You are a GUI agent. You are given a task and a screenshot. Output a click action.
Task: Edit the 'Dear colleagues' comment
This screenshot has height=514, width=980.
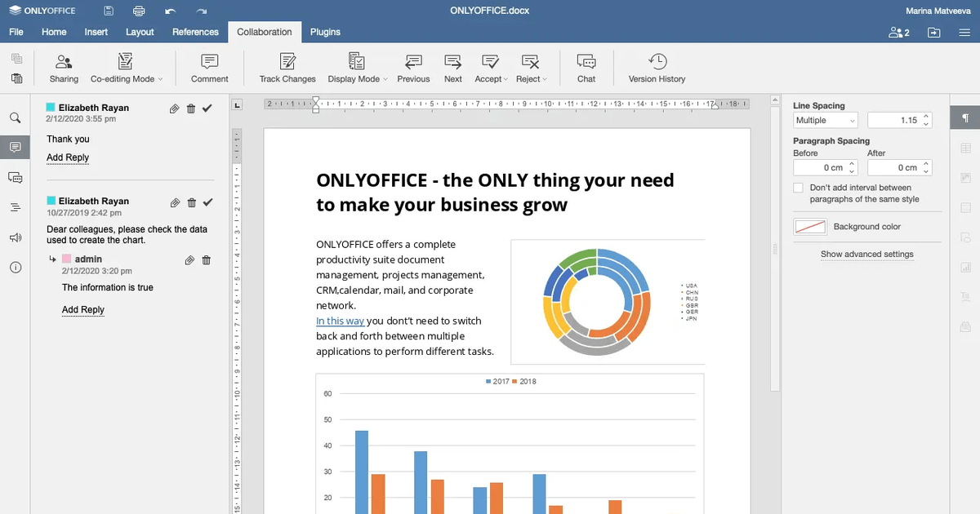tap(174, 202)
